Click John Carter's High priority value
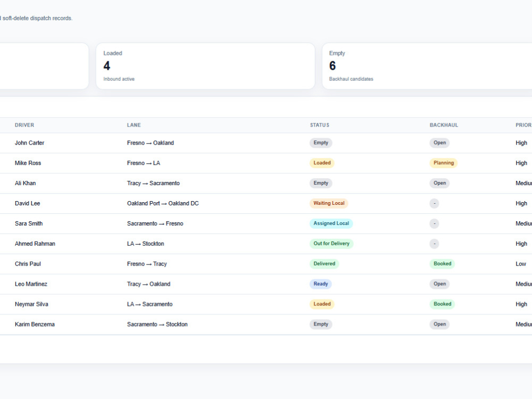Screen dimensions: 532x399 coord(521,143)
